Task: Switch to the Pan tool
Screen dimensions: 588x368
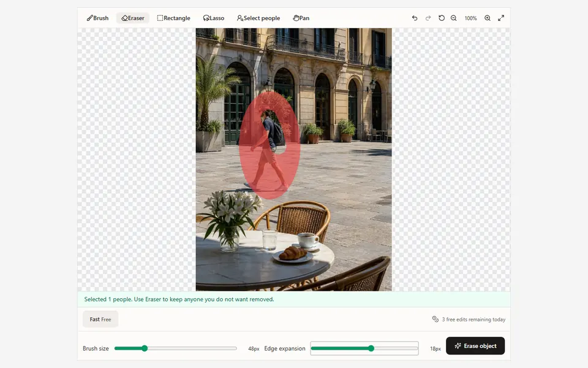Action: point(301,18)
